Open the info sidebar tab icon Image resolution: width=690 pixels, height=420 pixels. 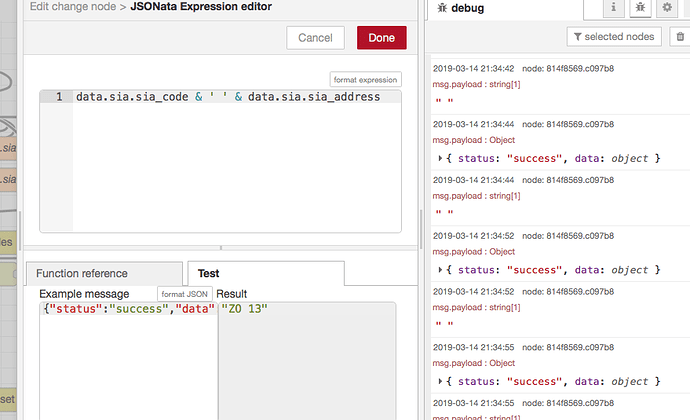(613, 7)
